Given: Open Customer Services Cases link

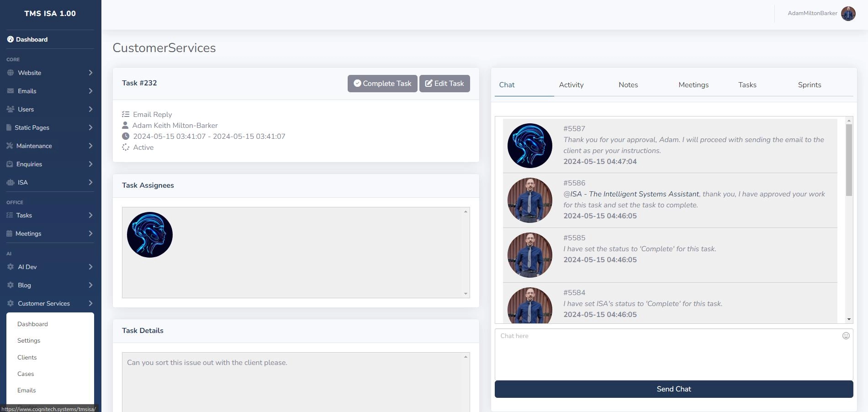Looking at the screenshot, I should click(26, 374).
